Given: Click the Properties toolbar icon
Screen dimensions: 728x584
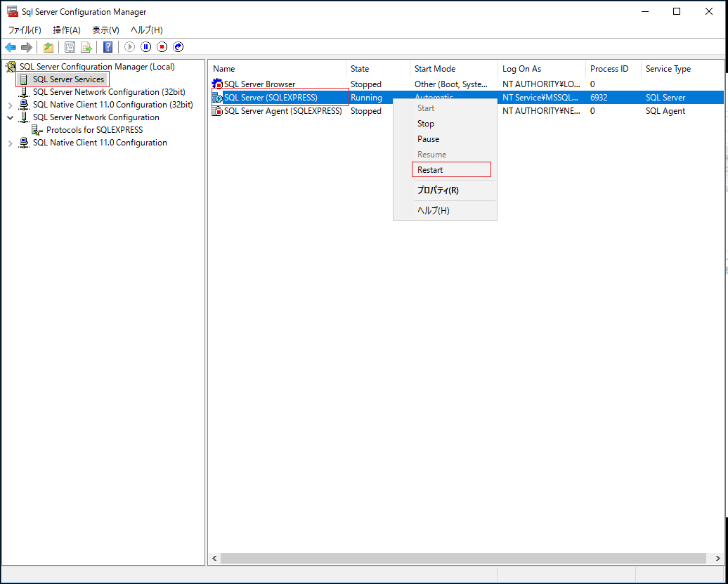Looking at the screenshot, I should (x=70, y=47).
